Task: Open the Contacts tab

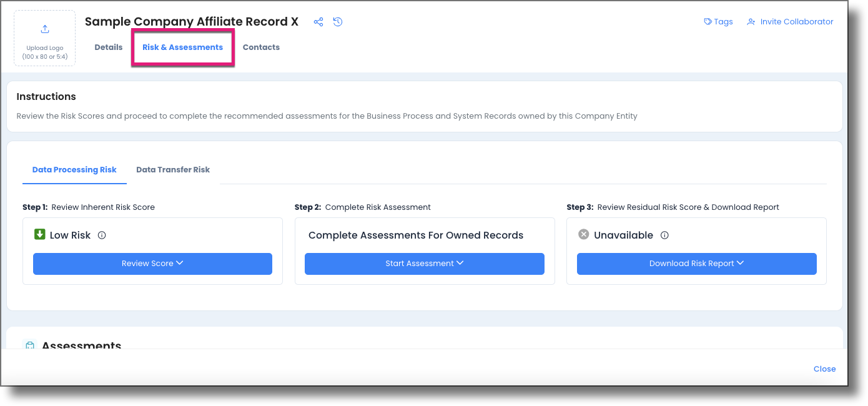Action: pyautogui.click(x=261, y=47)
